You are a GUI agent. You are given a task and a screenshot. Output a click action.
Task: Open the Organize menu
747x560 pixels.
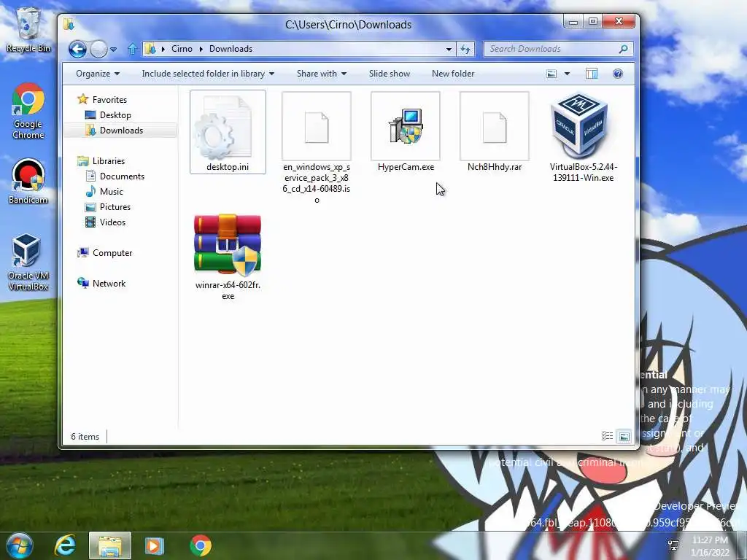(x=98, y=74)
